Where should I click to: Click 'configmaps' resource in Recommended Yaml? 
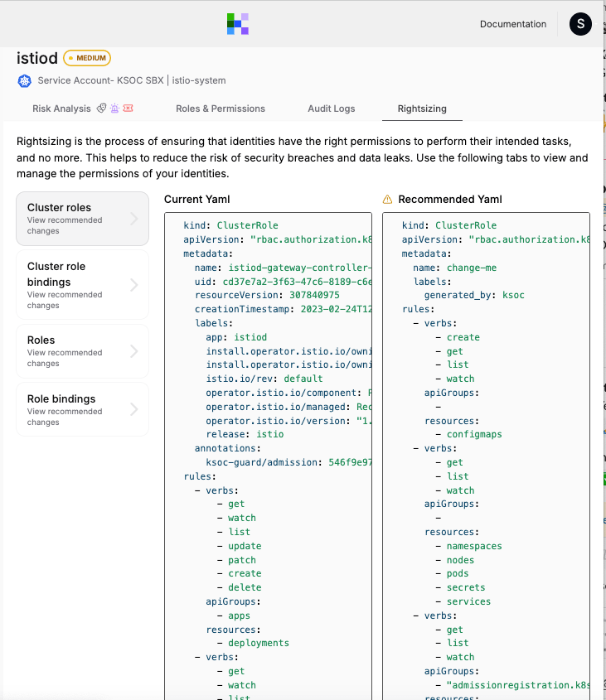pyautogui.click(x=474, y=434)
